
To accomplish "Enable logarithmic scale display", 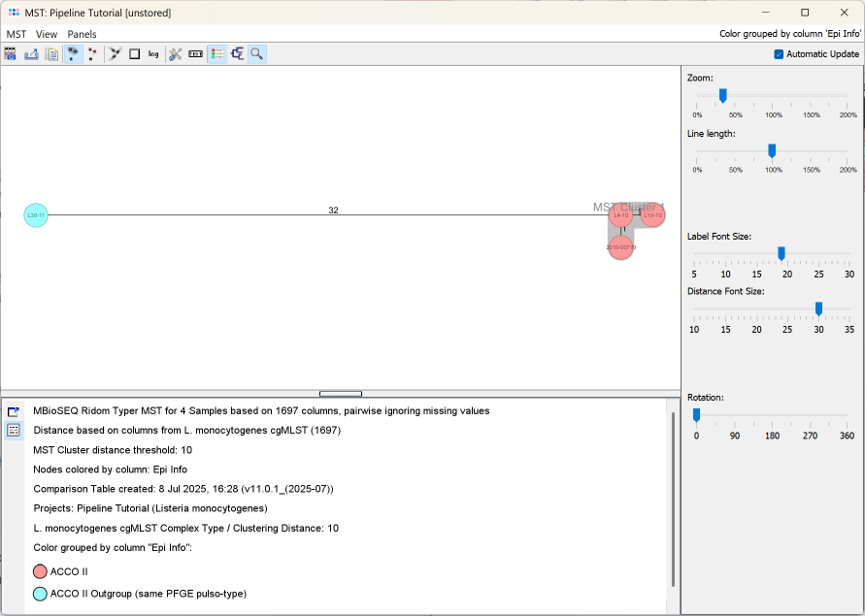I will click(153, 53).
